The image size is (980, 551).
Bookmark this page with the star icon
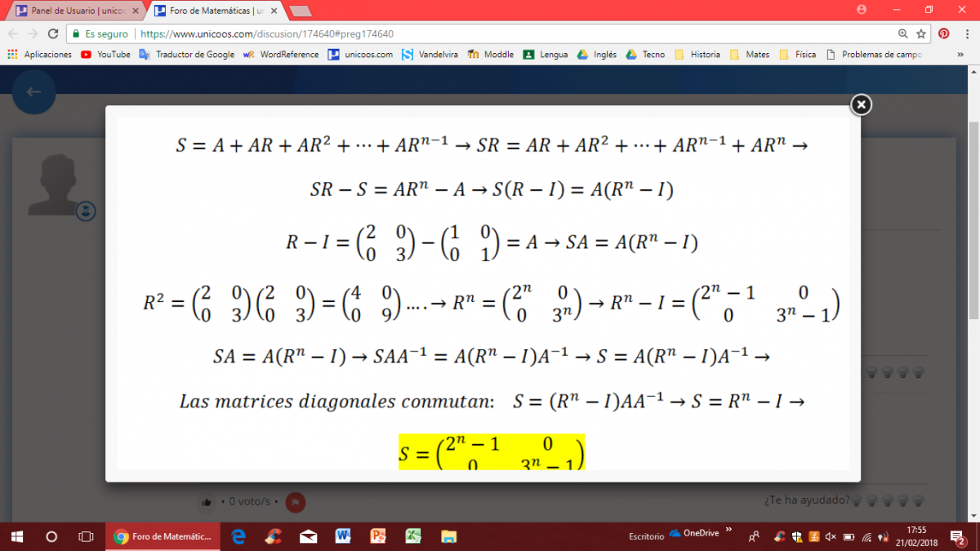(921, 33)
